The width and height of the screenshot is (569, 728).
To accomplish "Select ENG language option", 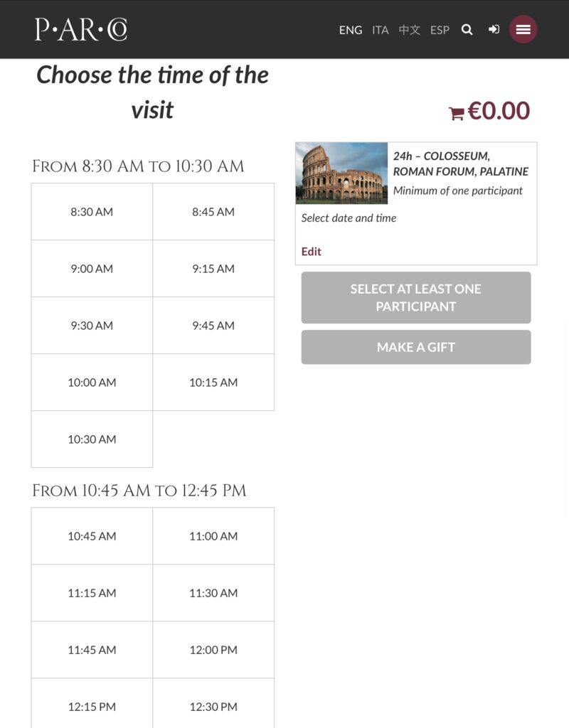I will tap(351, 30).
